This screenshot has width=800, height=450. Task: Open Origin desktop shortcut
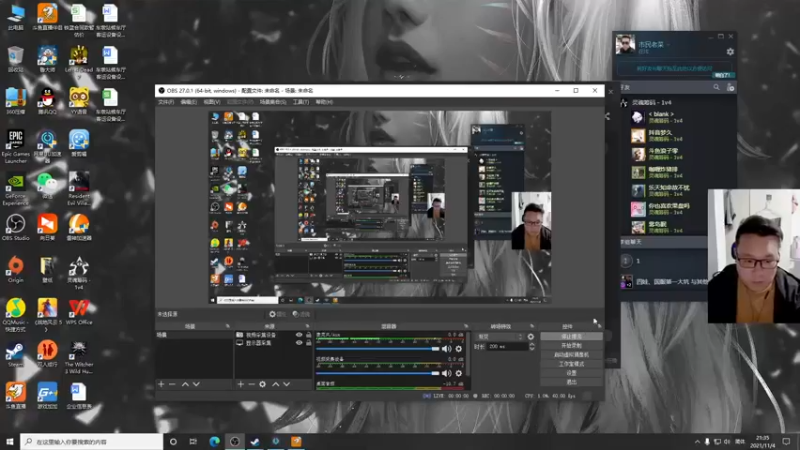click(16, 269)
